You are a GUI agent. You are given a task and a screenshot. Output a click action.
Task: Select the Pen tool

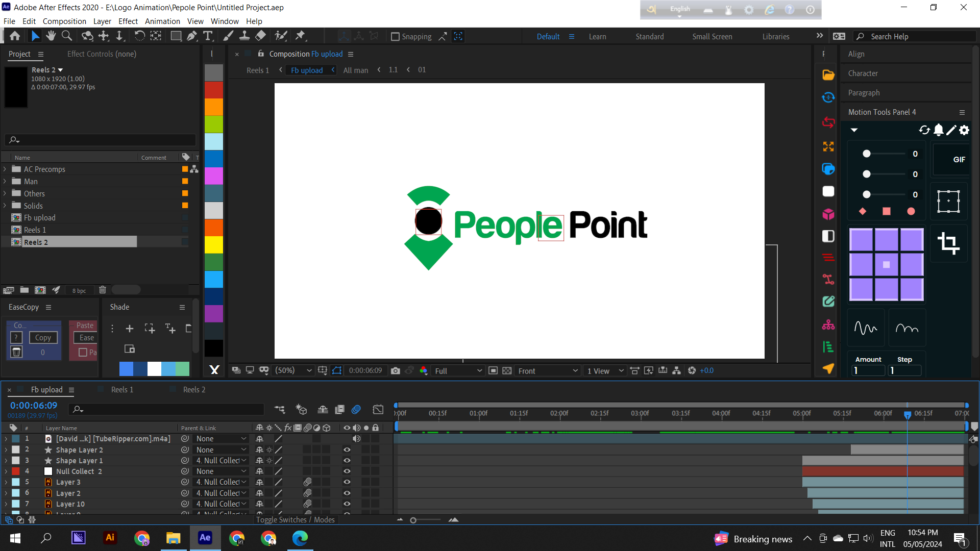click(x=192, y=36)
